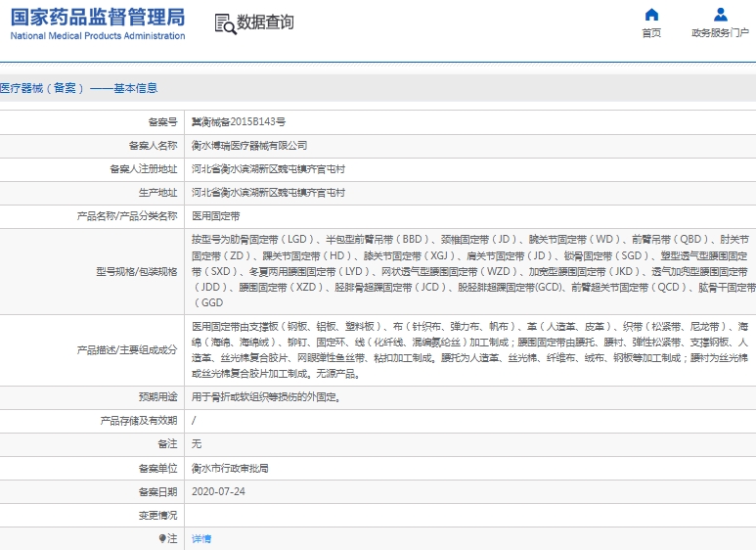Image resolution: width=756 pixels, height=550 pixels.
Task: Select product name 医用固定带
Action: point(215,216)
